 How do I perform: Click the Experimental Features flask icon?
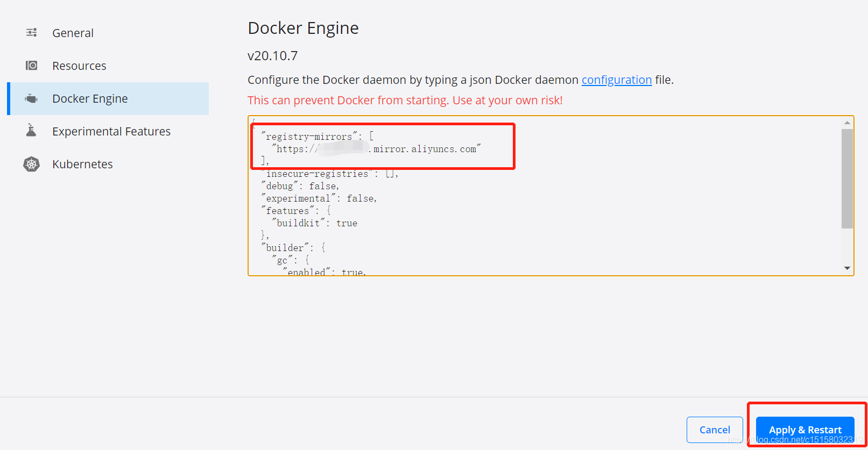click(31, 131)
